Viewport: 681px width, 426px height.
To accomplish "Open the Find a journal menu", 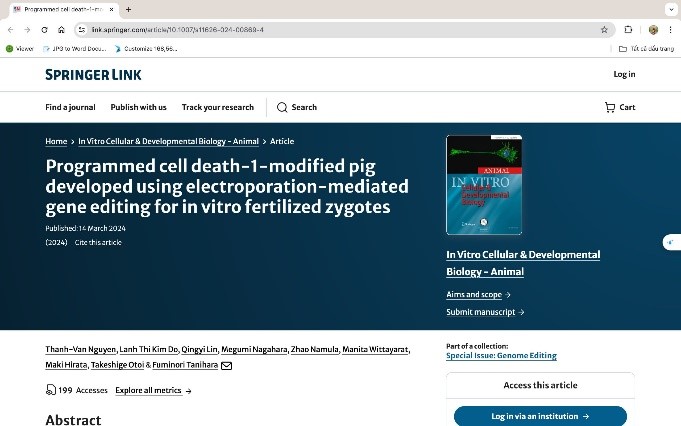I will point(70,107).
